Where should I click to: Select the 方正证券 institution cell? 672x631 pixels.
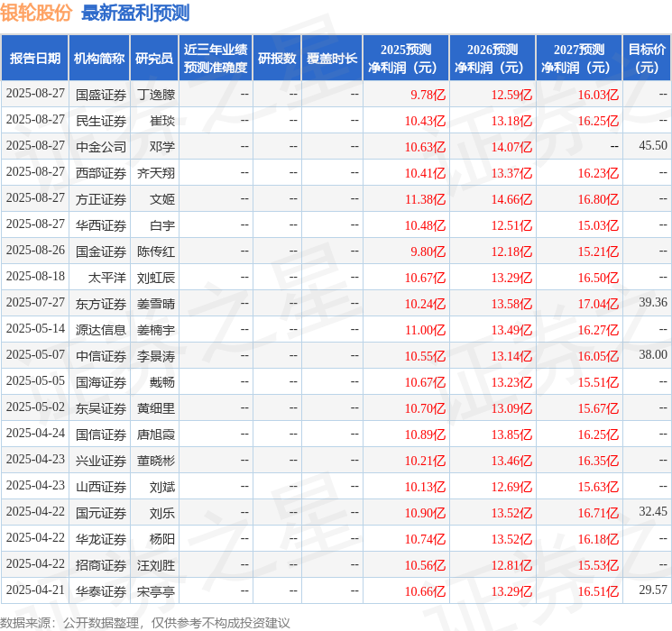(101, 199)
